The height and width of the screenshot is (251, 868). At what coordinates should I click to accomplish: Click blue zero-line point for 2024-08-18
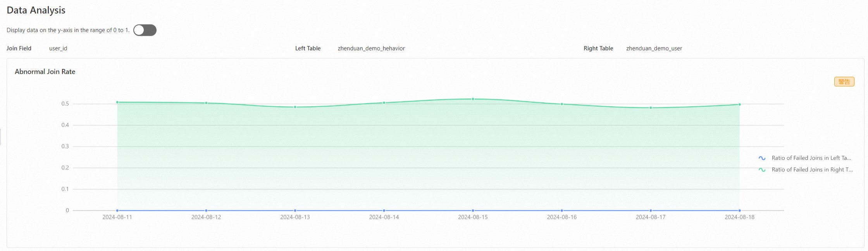coord(740,211)
